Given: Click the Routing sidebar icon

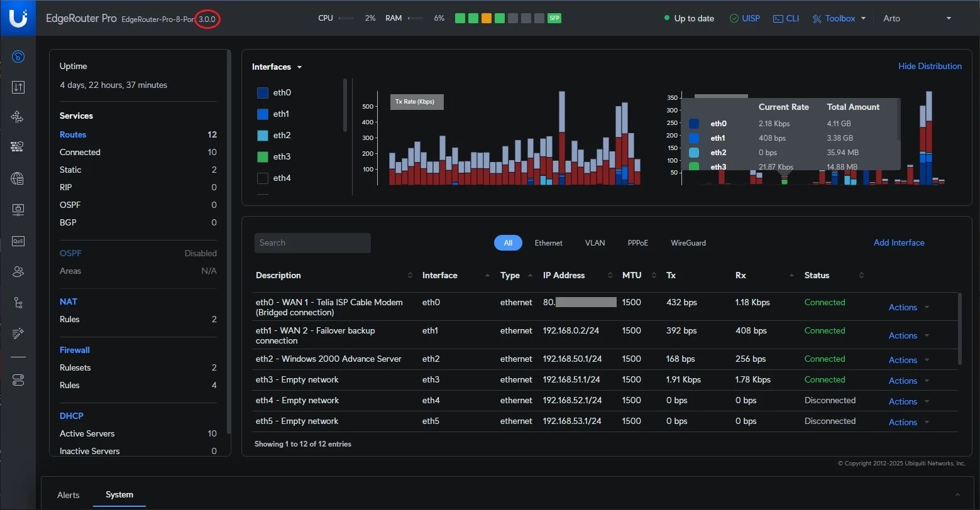Looking at the screenshot, I should point(18,117).
